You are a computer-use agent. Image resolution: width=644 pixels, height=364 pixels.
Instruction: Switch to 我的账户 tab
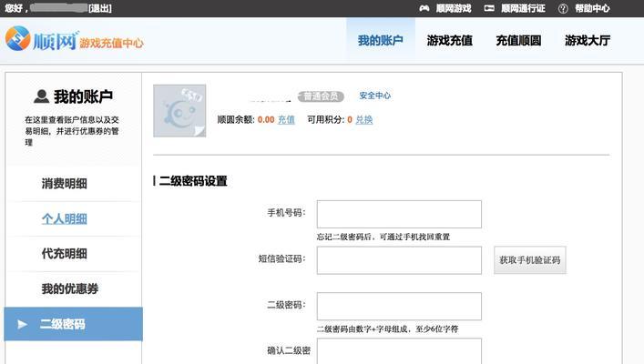381,40
